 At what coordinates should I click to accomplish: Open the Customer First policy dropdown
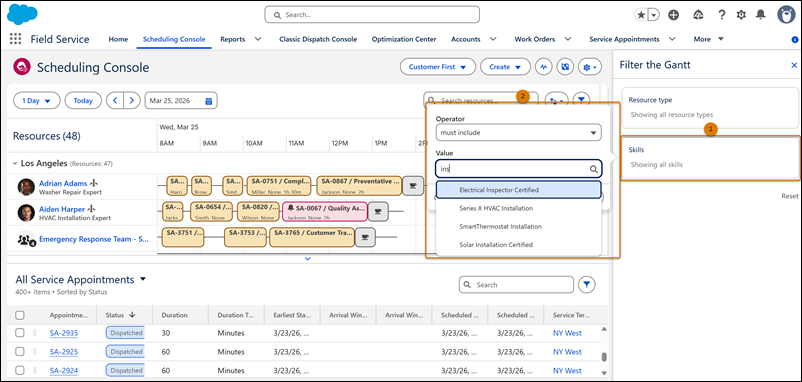click(437, 67)
